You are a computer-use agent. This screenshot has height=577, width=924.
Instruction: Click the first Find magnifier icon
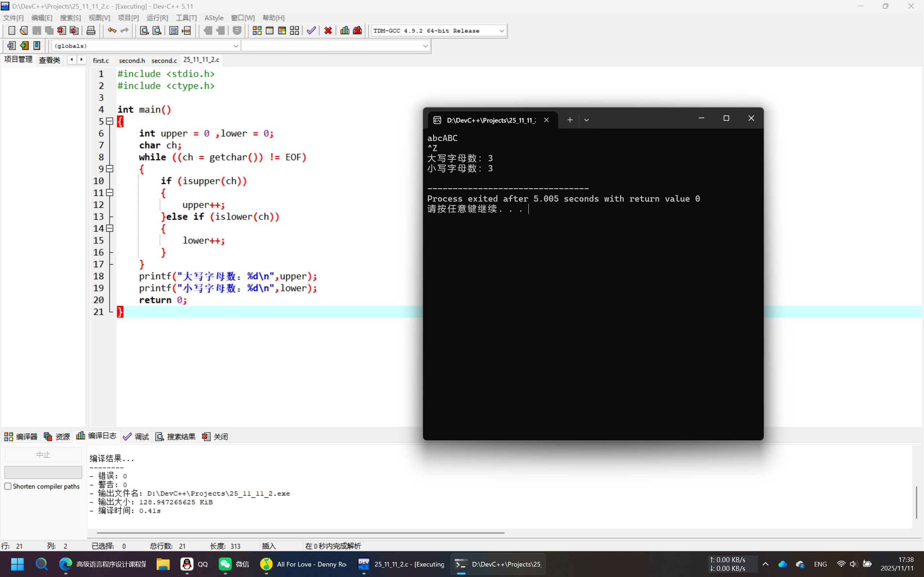pyautogui.click(x=144, y=31)
